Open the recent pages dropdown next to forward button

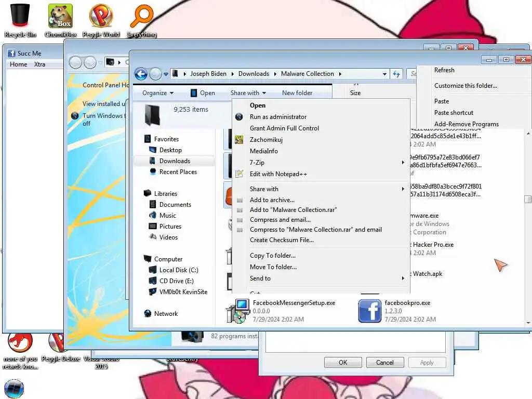click(166, 74)
